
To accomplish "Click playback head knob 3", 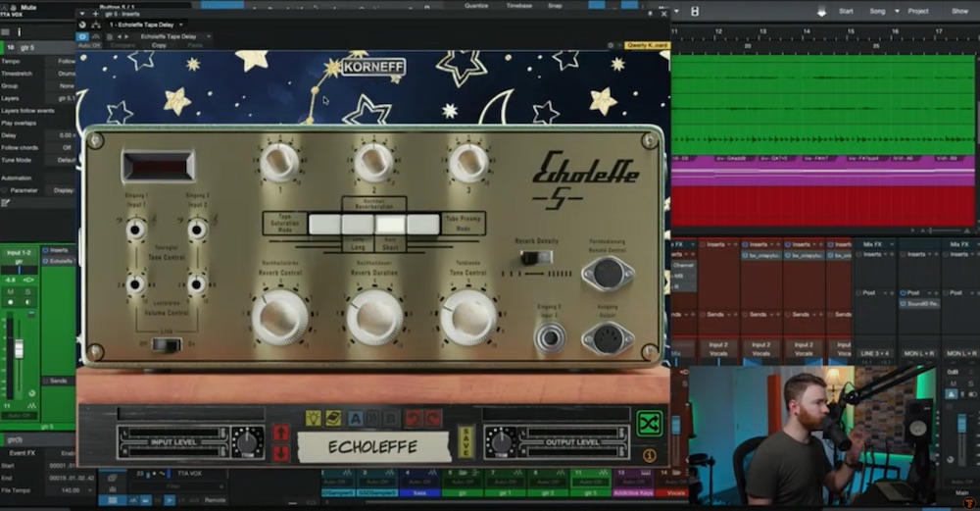I will coord(468,162).
